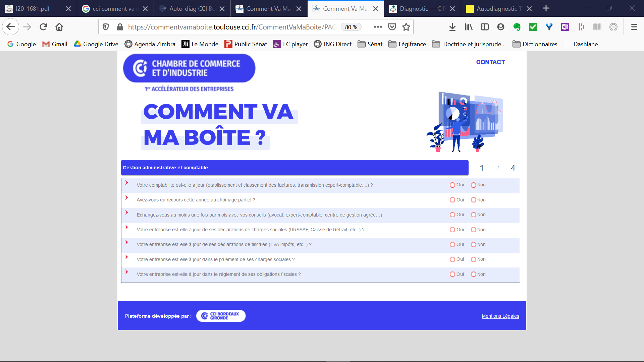The width and height of the screenshot is (644, 362).
Task: Select Non for chômage partiel question
Action: pyautogui.click(x=474, y=200)
